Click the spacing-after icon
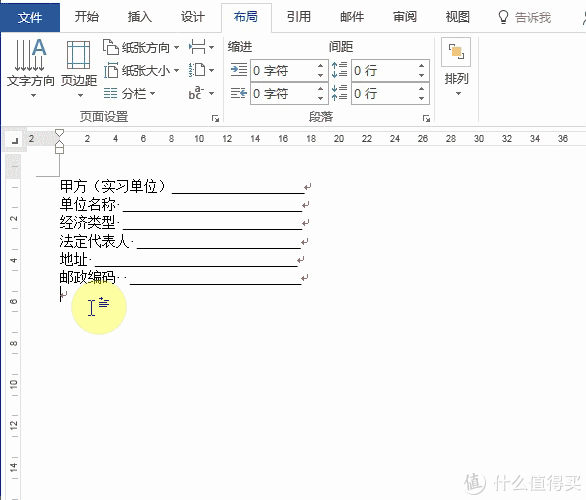Image resolution: width=586 pixels, height=500 pixels. coord(339,93)
